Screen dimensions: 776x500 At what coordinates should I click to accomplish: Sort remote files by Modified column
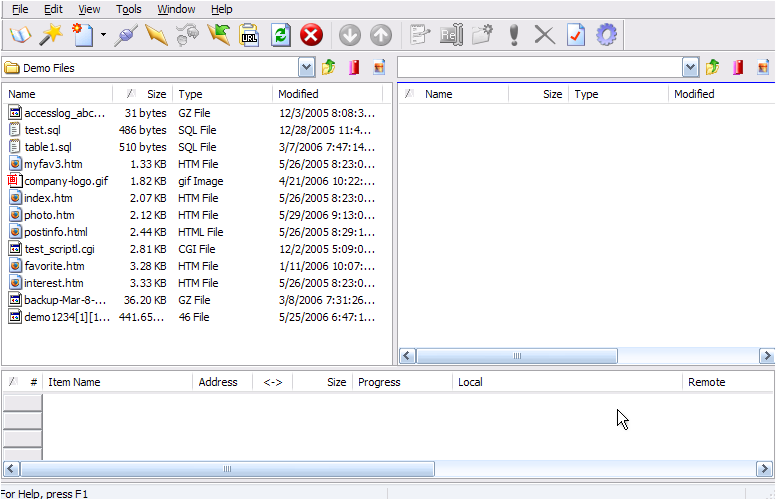tap(722, 94)
